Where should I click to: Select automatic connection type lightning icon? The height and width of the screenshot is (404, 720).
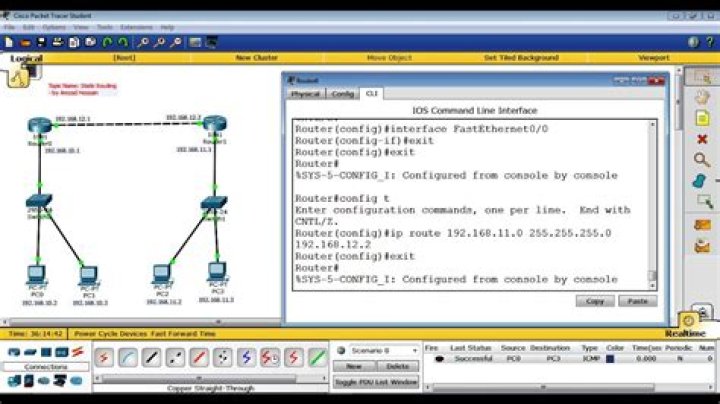[104, 357]
